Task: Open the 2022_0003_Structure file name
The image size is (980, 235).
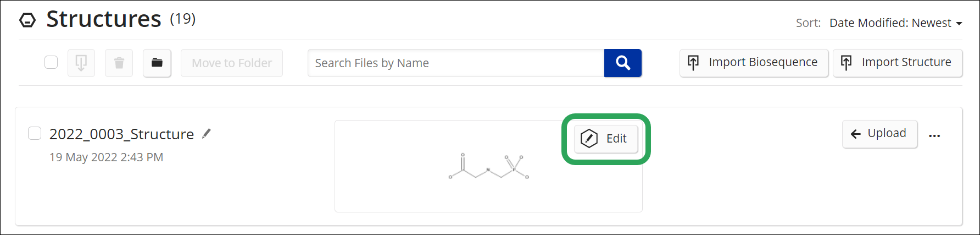Action: [x=121, y=134]
